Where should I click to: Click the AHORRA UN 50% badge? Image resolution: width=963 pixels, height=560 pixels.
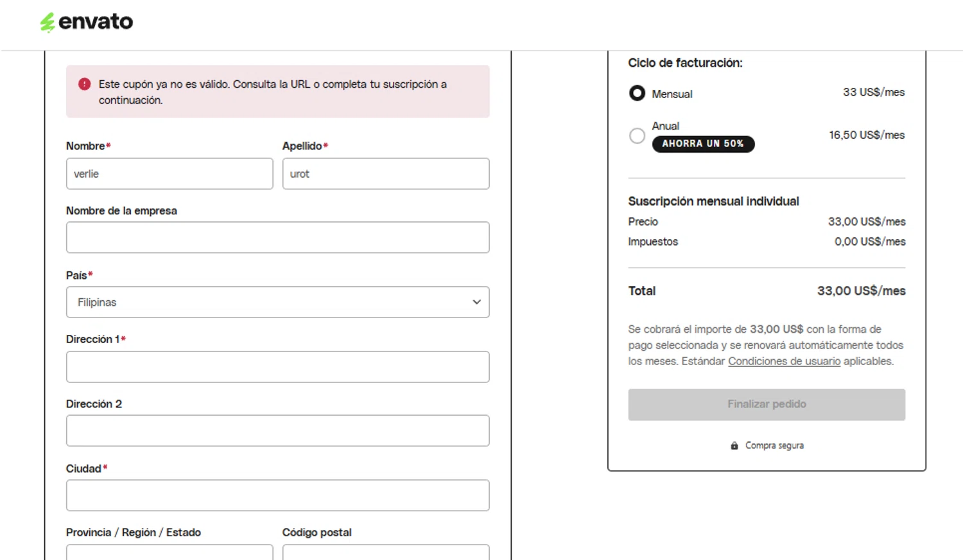click(703, 144)
